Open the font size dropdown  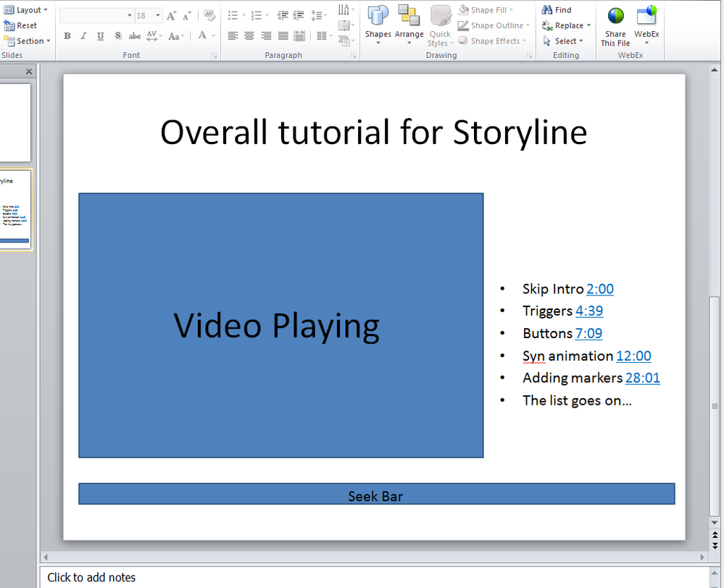[159, 15]
